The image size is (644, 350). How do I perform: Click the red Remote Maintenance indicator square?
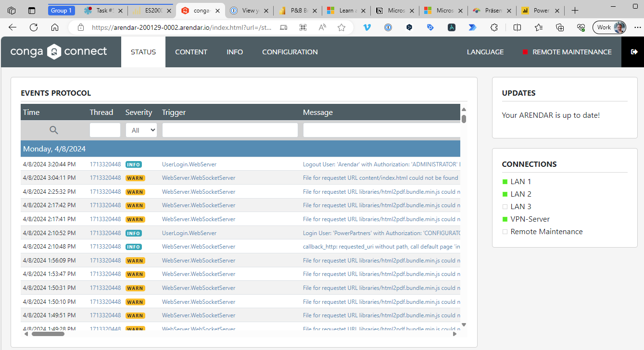pos(525,52)
